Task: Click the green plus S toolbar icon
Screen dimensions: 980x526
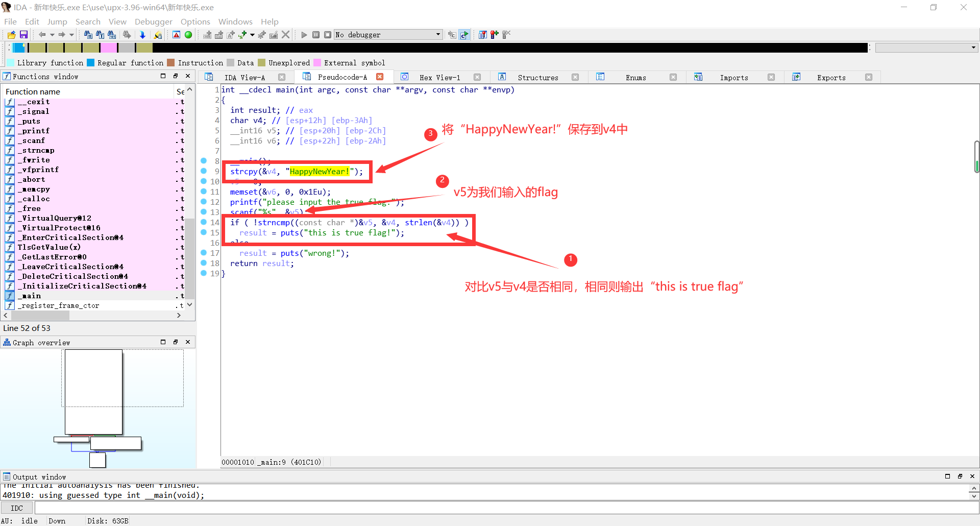Action: pos(242,35)
